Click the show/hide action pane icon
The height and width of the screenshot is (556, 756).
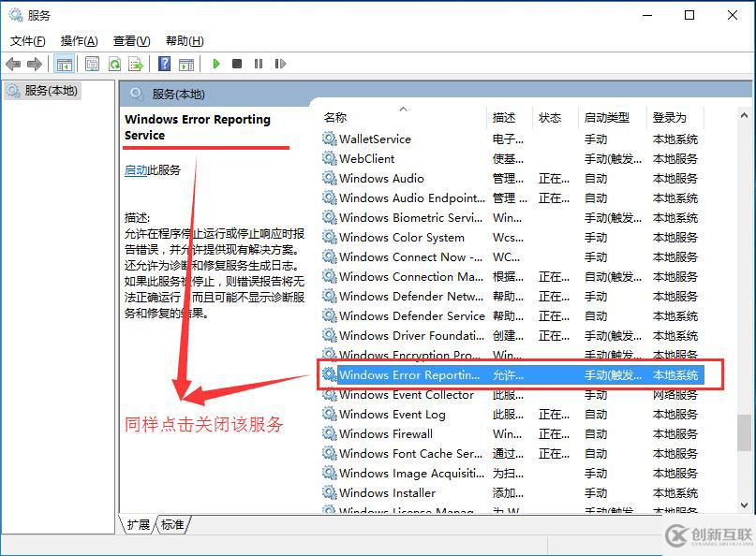pos(186,64)
